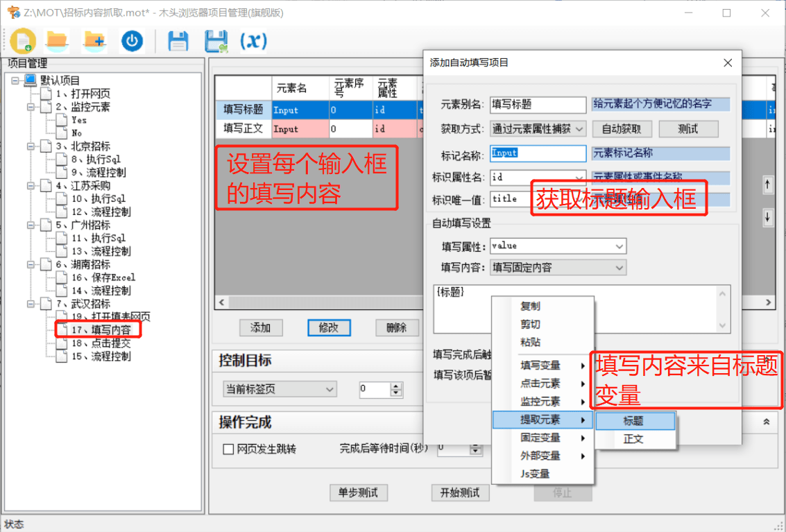
Task: Click the 元素别名 input field
Action: tap(538, 104)
